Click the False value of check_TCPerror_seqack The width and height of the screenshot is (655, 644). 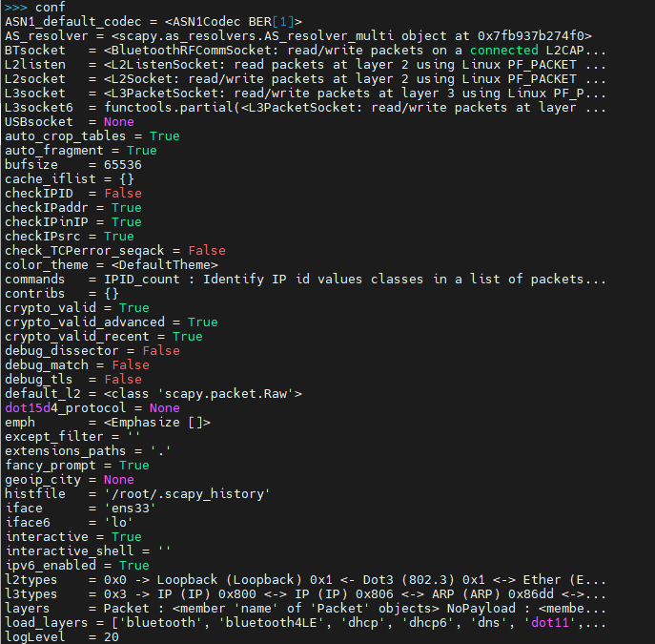(x=207, y=251)
